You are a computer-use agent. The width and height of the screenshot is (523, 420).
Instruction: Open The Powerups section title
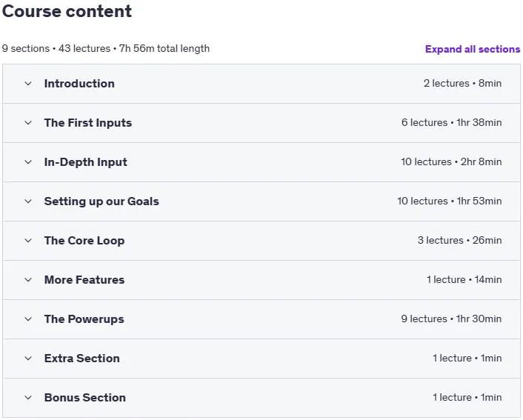(84, 319)
